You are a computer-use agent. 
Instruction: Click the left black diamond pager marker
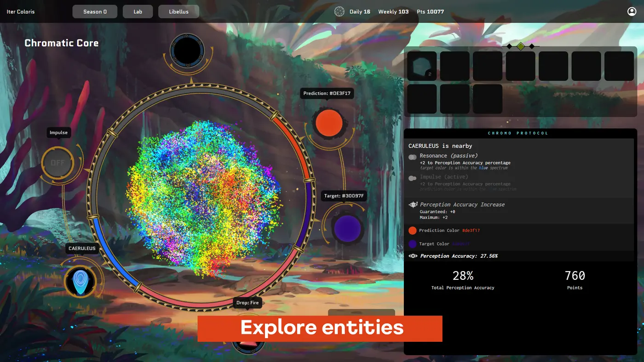point(509,46)
